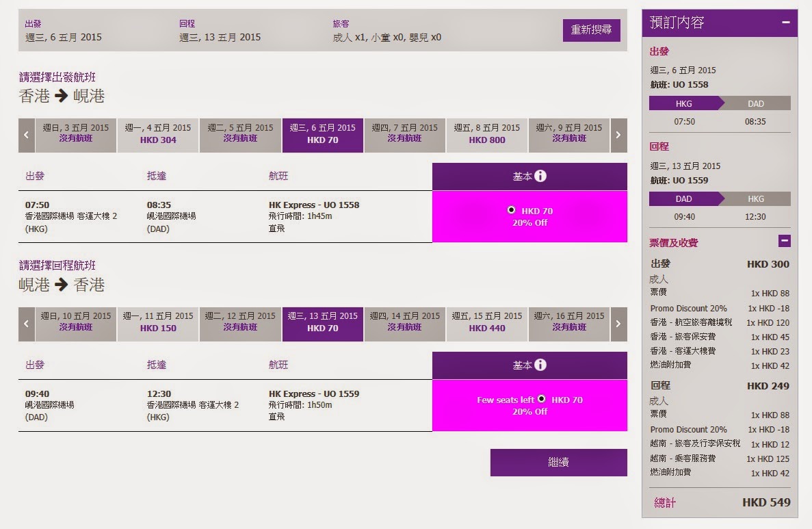Click info icon beside outbound 基本 header
812x529 pixels.
point(540,177)
